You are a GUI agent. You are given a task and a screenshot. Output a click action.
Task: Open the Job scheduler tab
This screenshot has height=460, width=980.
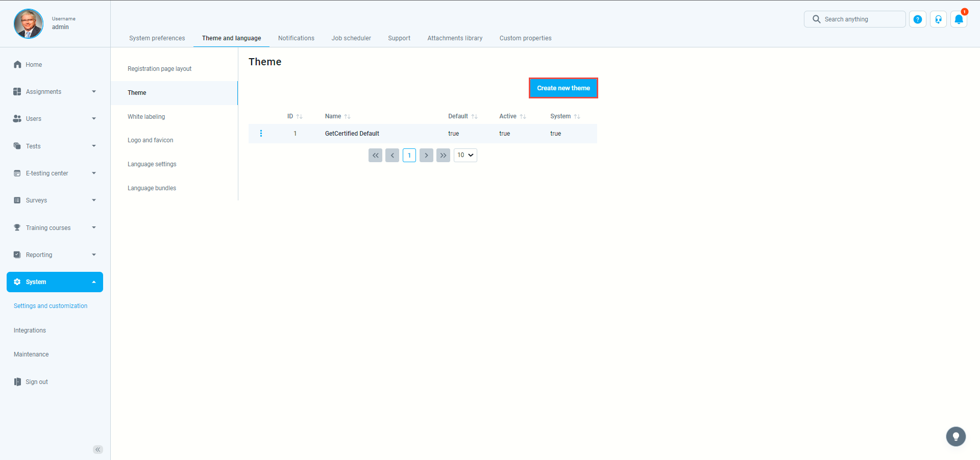[x=351, y=38]
